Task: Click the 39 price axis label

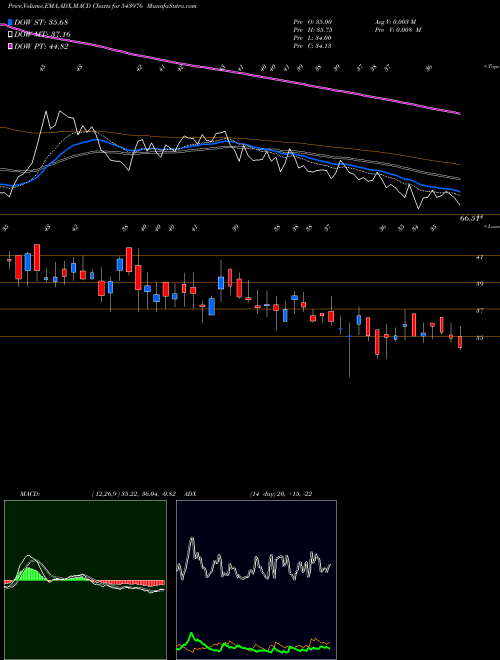Action: click(479, 284)
